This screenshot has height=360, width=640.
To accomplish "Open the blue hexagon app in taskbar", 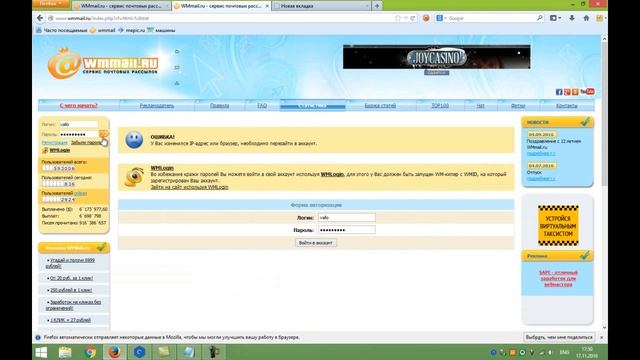I will [x=139, y=352].
